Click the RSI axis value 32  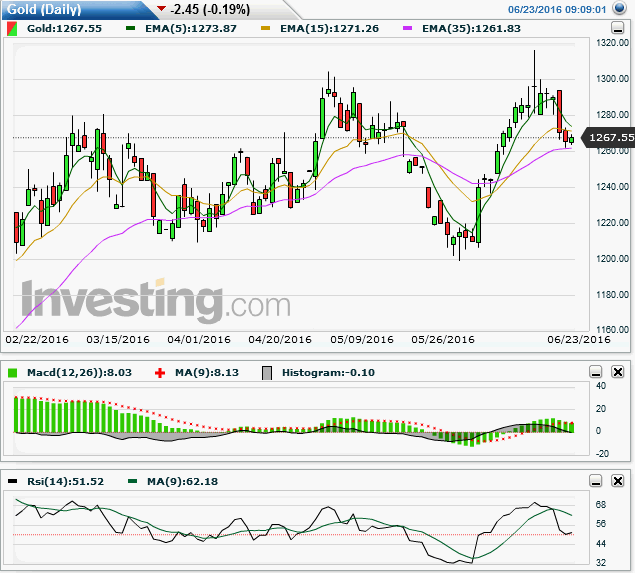click(601, 562)
